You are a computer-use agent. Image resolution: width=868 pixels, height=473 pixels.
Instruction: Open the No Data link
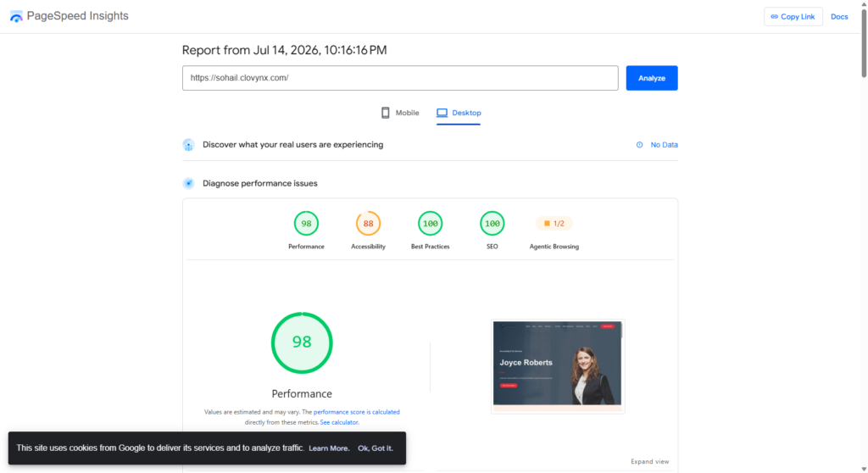(664, 145)
